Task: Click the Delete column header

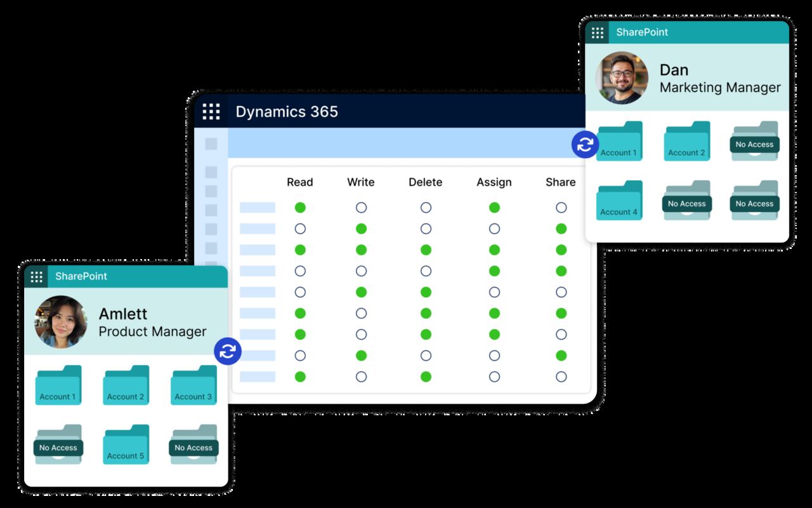Action: 426,182
